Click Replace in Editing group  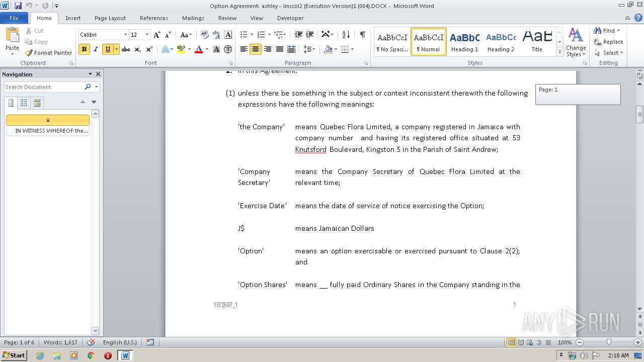point(608,42)
